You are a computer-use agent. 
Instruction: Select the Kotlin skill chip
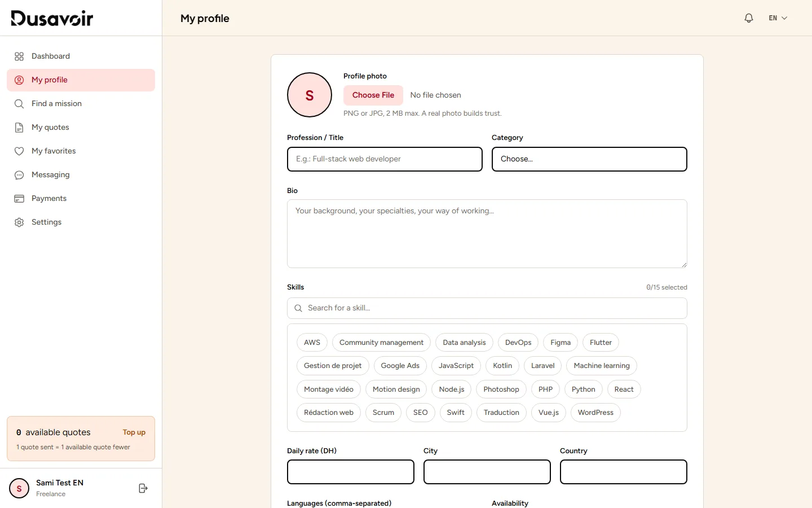click(x=502, y=366)
